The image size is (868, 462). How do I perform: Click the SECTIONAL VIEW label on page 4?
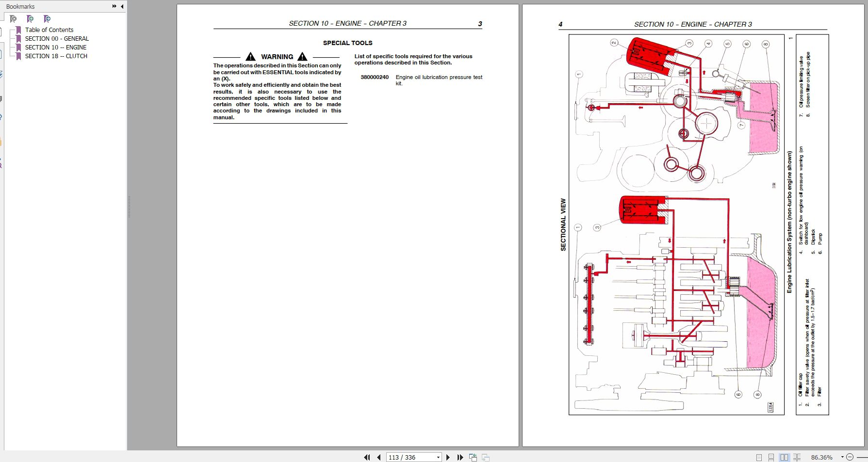(x=563, y=224)
